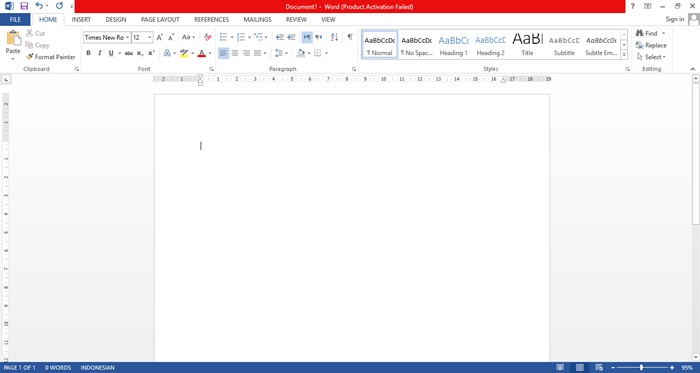Apply the Heading 1 style
The image size is (700, 373).
(x=454, y=45)
